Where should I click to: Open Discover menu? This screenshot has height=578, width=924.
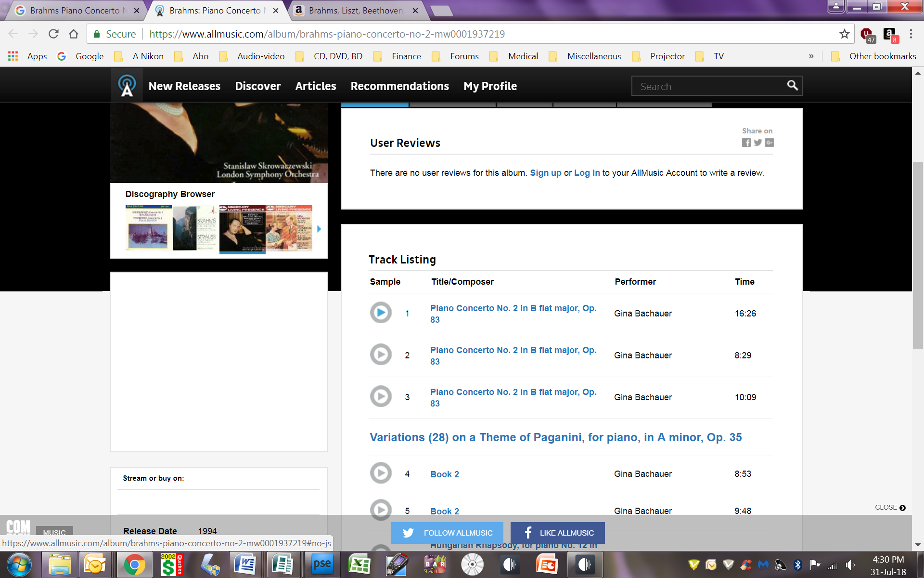[x=257, y=86]
